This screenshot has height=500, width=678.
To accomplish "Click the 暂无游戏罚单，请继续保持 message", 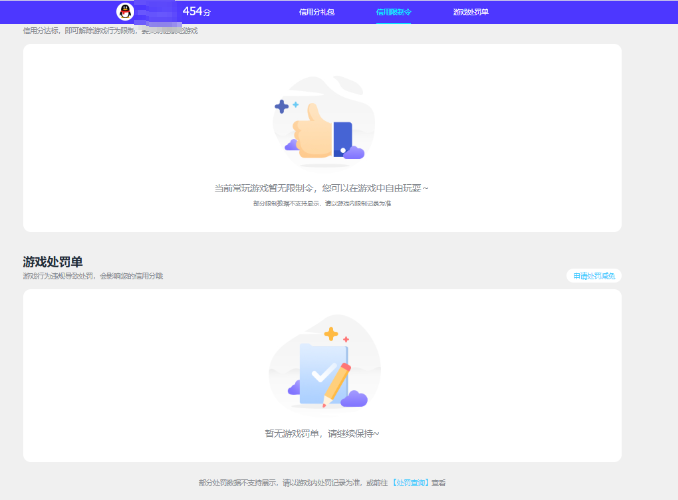I will click(322, 433).
